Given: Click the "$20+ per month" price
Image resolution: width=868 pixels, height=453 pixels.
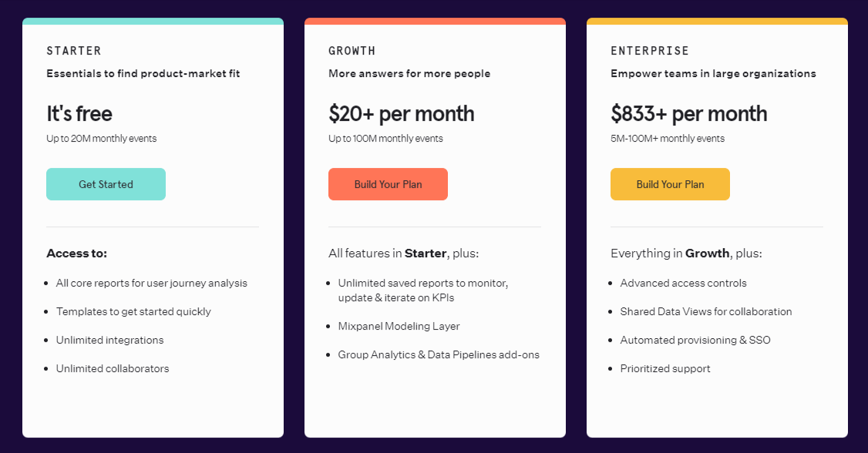Looking at the screenshot, I should point(401,114).
